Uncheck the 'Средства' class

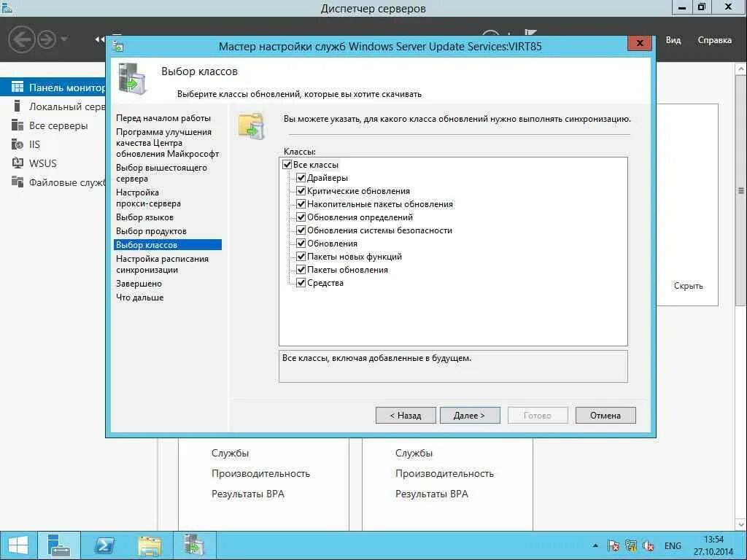(x=301, y=282)
